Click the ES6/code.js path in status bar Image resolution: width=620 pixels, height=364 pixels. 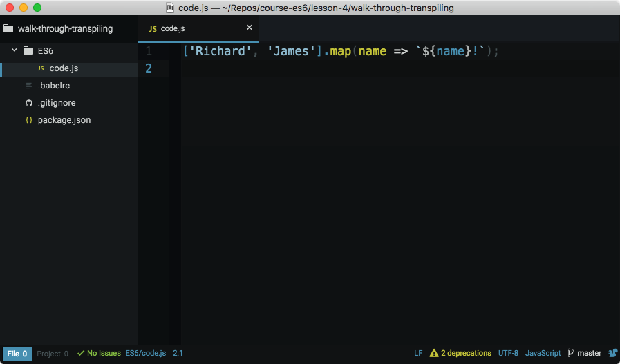[145, 354]
